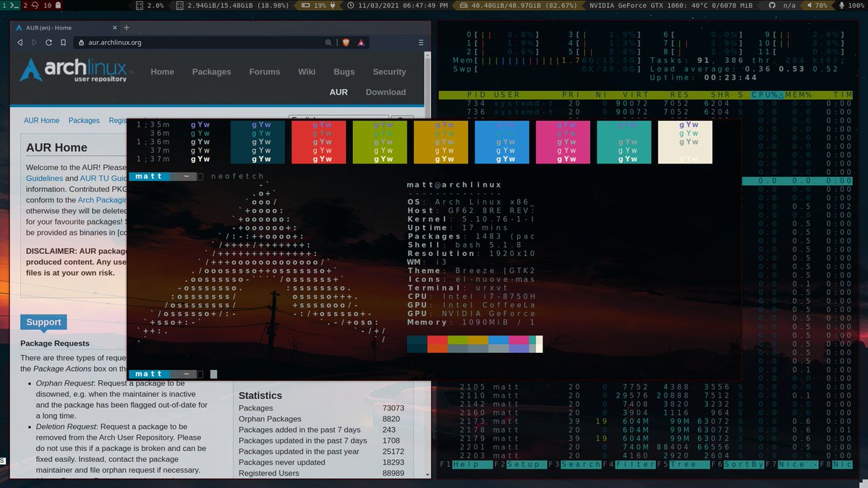Open Packages in Arch navigation bar

(x=211, y=72)
